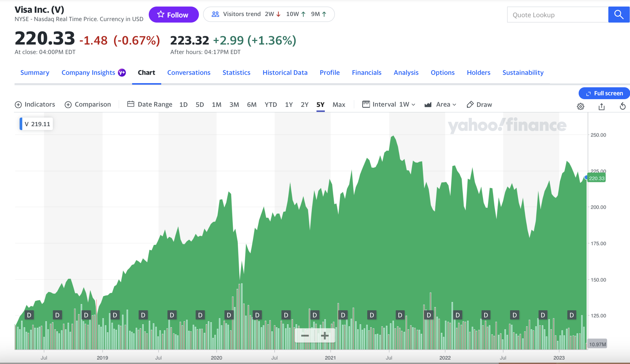Click the Company Insights Y+ badge
This screenshot has width=630, height=364.
122,72
